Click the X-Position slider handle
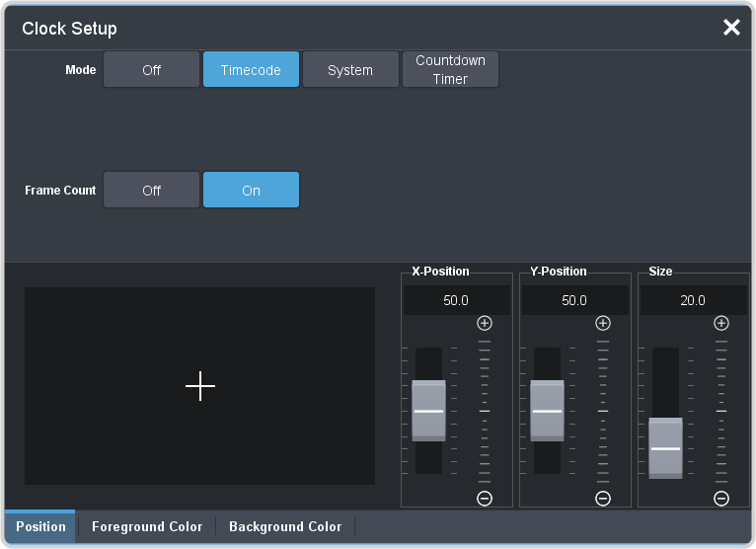The image size is (756, 549). (429, 410)
